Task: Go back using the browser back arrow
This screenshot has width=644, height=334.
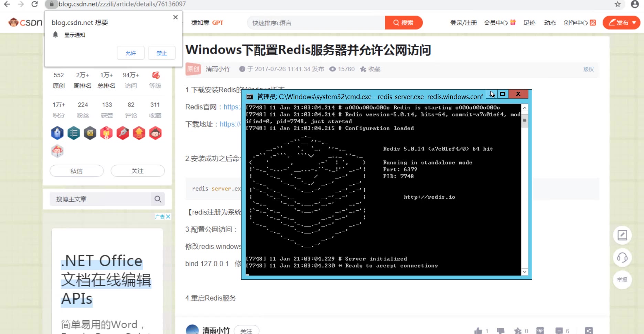Action: pyautogui.click(x=7, y=4)
